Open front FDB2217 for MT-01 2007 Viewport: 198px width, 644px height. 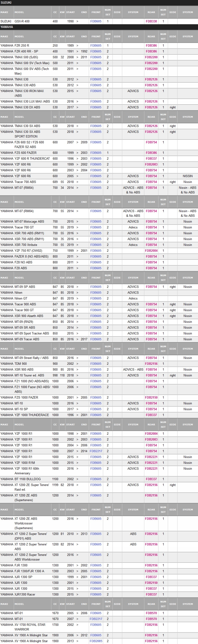pos(96,619)
